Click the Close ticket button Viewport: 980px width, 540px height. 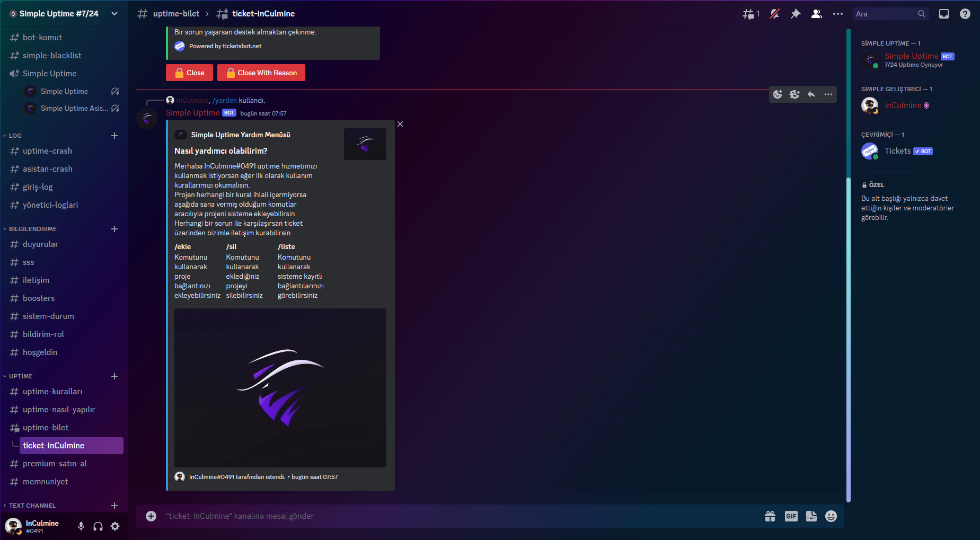pos(189,73)
